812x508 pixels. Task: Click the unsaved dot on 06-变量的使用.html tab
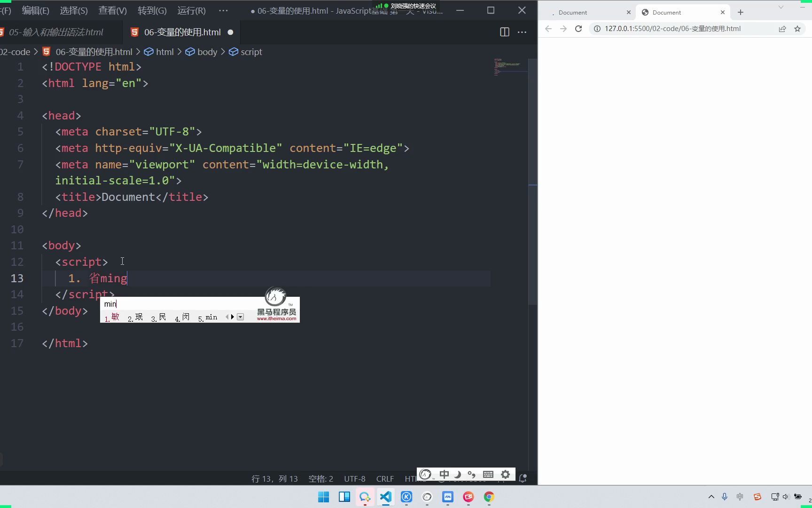230,32
